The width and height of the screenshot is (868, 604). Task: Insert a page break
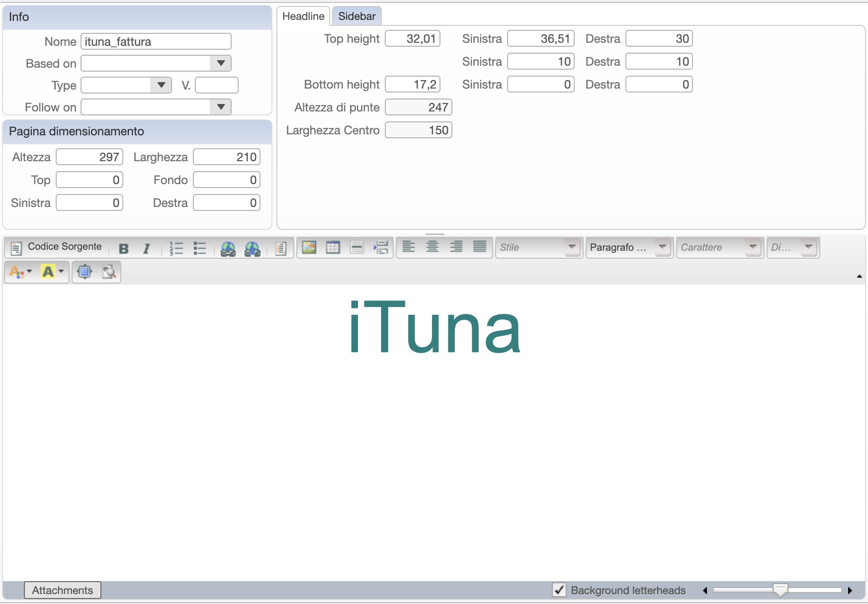(x=381, y=247)
